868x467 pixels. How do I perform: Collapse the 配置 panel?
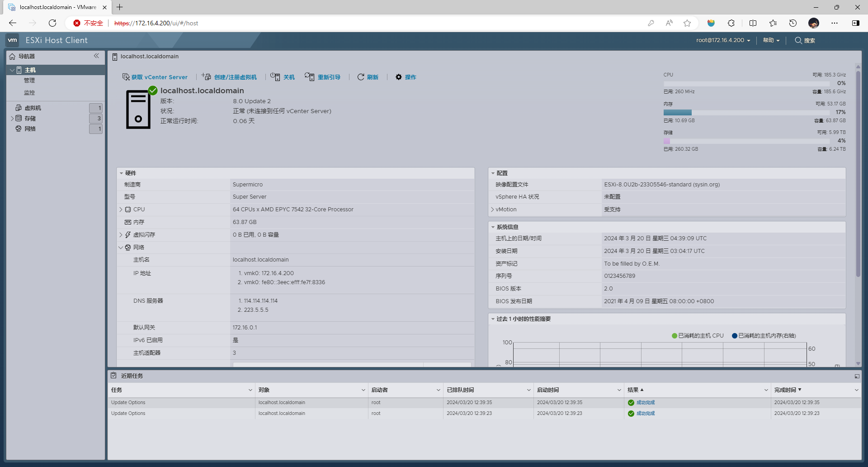[493, 173]
